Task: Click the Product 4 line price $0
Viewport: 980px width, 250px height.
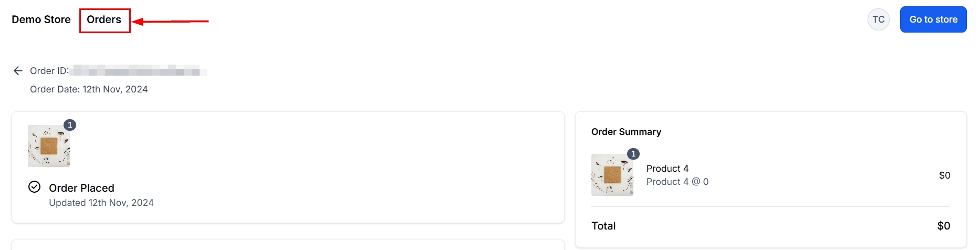Action: pos(944,175)
